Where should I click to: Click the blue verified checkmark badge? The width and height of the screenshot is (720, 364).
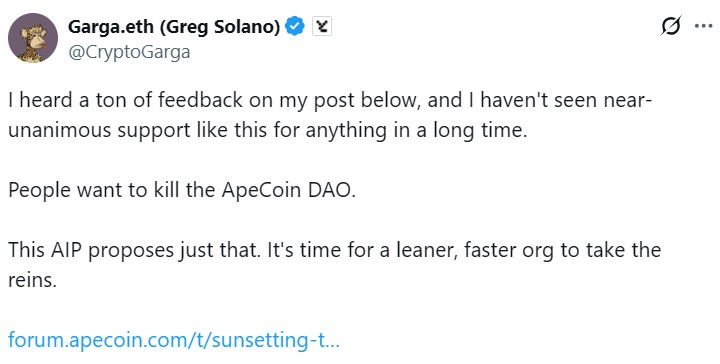click(x=295, y=27)
